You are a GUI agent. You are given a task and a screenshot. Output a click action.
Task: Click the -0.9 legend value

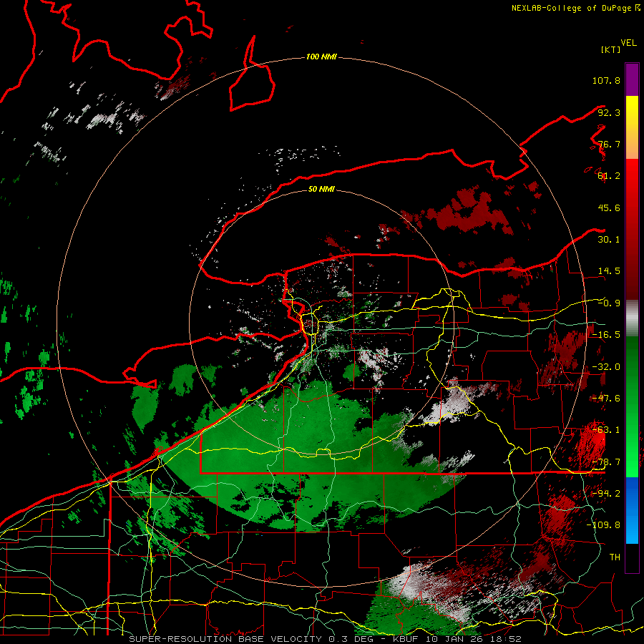click(609, 303)
